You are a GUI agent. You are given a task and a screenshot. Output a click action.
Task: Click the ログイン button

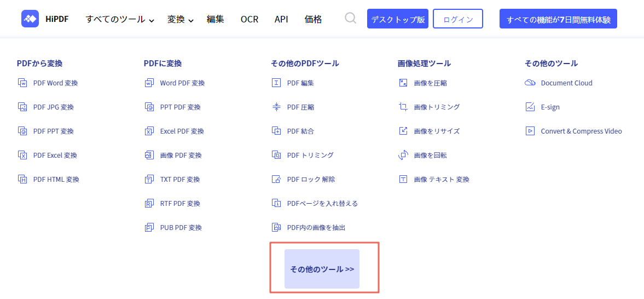pyautogui.click(x=458, y=19)
